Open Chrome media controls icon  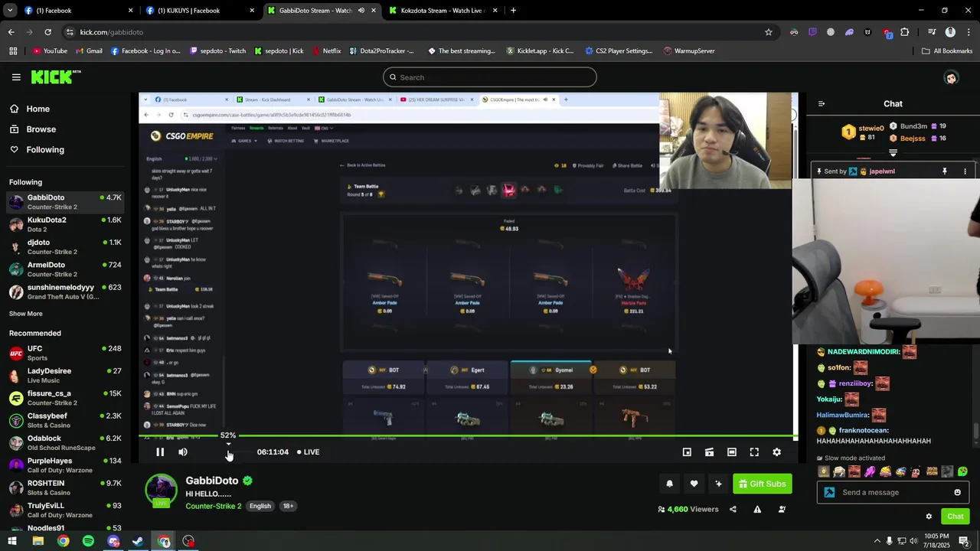point(932,32)
